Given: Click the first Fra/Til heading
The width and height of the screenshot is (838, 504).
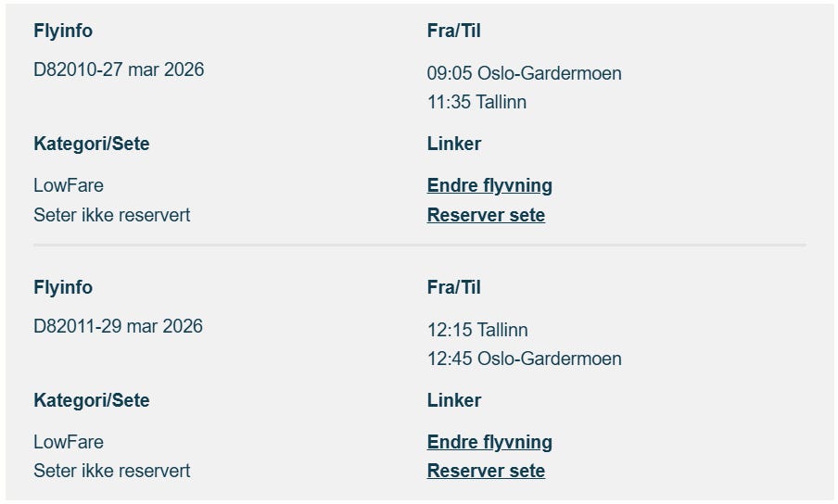Looking at the screenshot, I should pyautogui.click(x=453, y=31).
